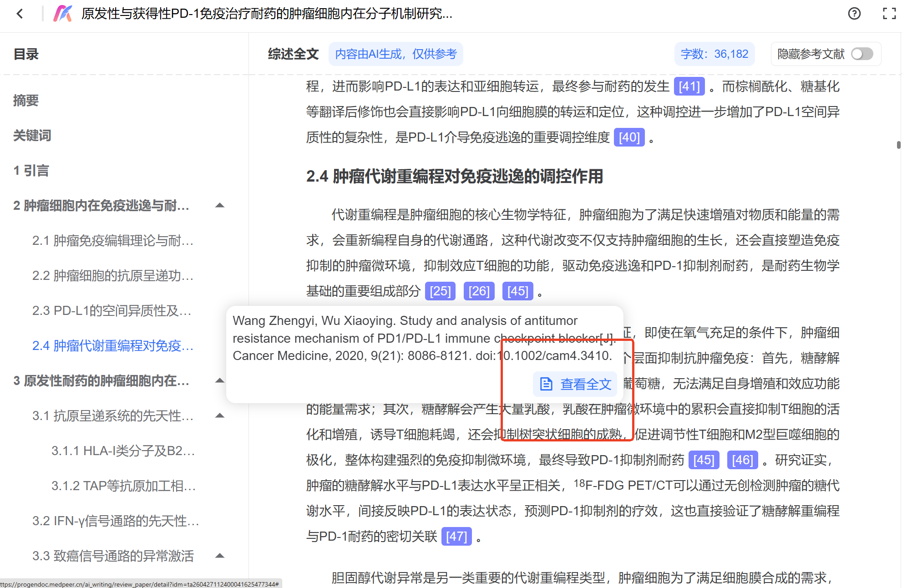Open 3.1.1 HLA-I类分子 outline entry
This screenshot has width=902, height=588.
123,451
